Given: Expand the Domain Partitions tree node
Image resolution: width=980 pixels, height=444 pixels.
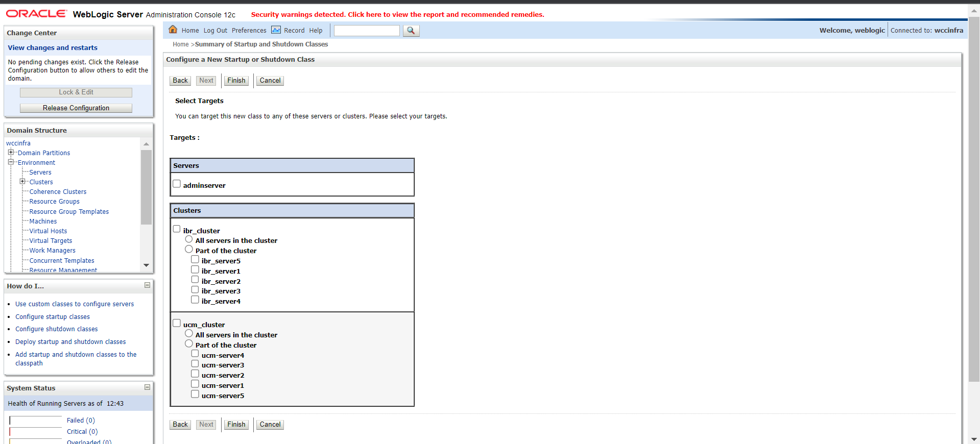Looking at the screenshot, I should pos(10,152).
